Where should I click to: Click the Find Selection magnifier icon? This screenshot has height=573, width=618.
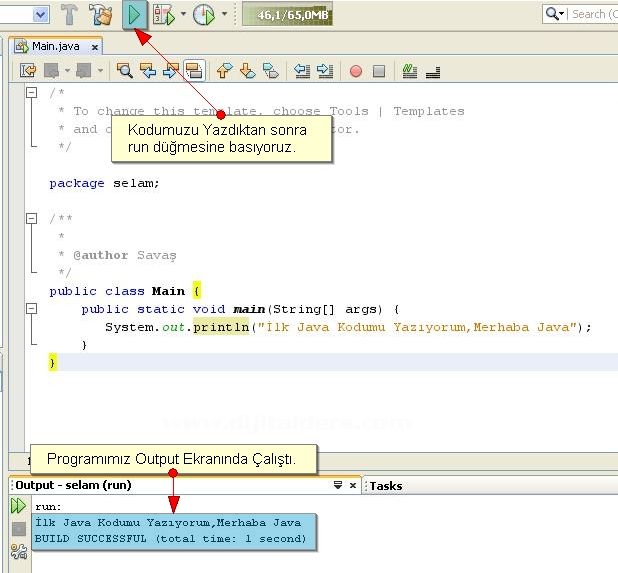tap(125, 71)
